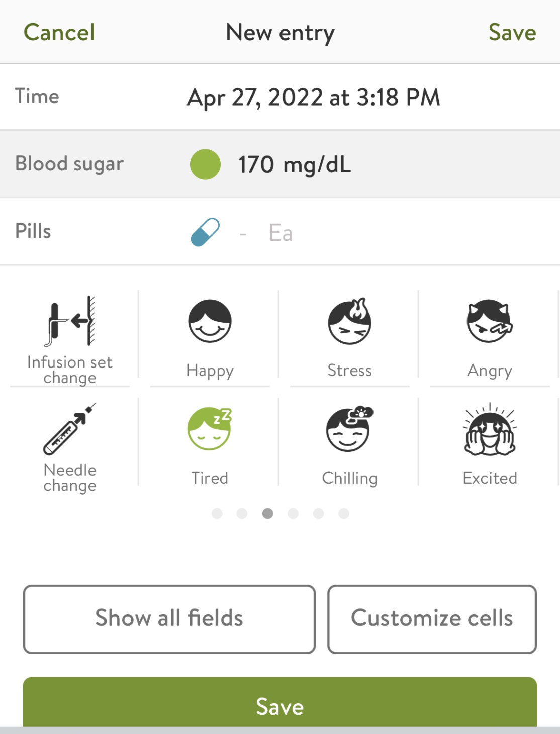Select the Happy mood face

(x=210, y=321)
